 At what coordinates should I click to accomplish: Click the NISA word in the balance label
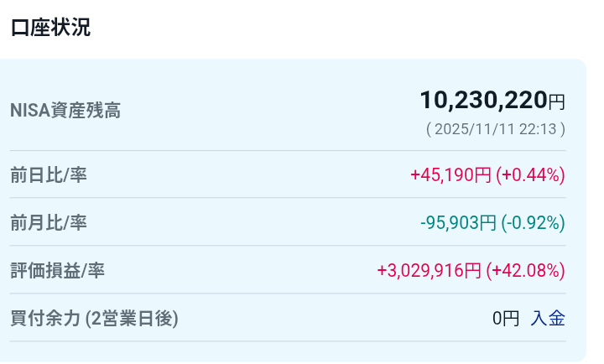pos(27,111)
